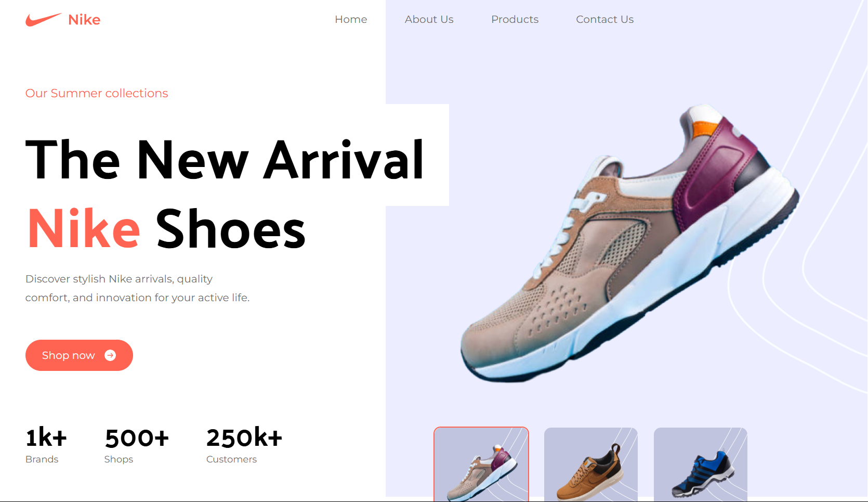Click the black Shoes word in the headline
This screenshot has width=868, height=502.
point(231,229)
